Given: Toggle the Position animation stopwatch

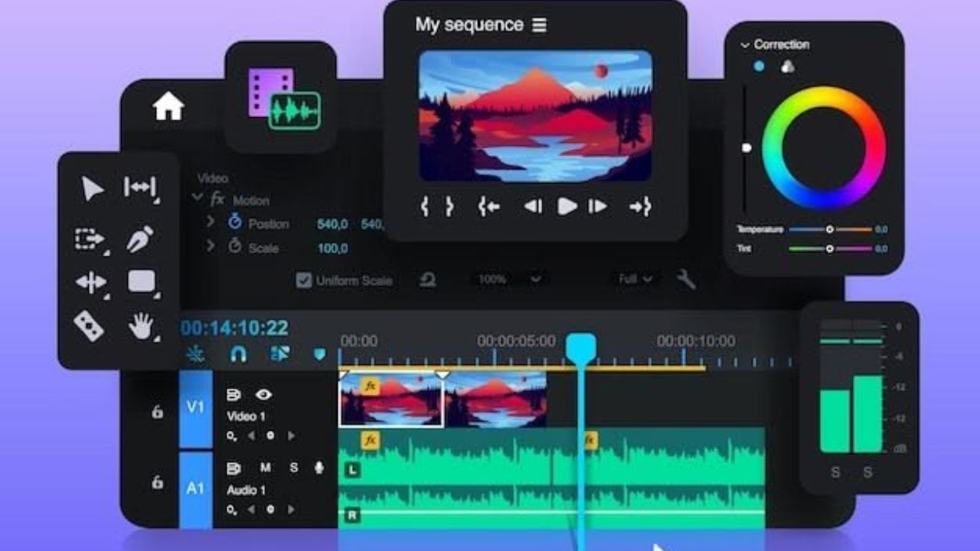Looking at the screenshot, I should click(x=235, y=221).
